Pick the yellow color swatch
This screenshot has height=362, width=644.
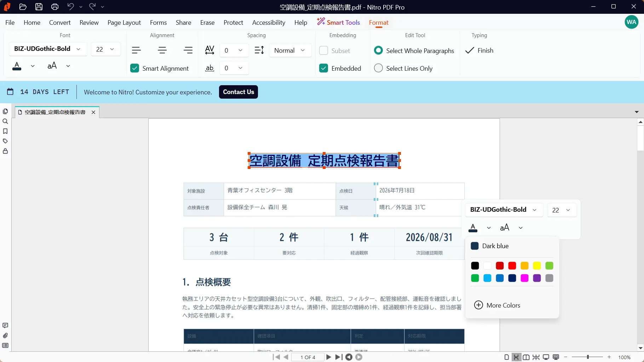[537, 265]
